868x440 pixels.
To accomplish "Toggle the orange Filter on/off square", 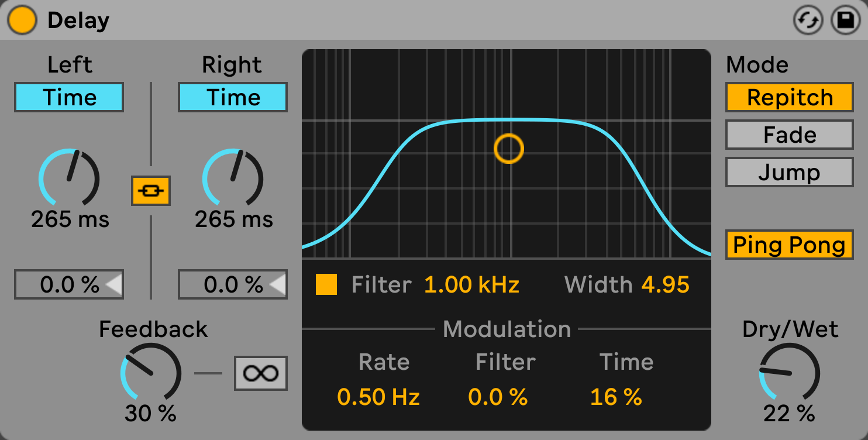I will pos(326,284).
